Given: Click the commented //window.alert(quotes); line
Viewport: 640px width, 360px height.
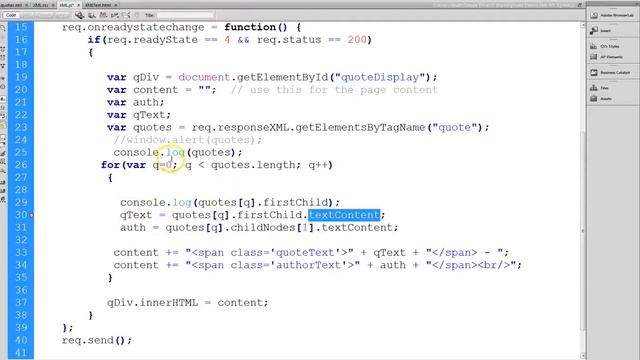Looking at the screenshot, I should coord(188,140).
